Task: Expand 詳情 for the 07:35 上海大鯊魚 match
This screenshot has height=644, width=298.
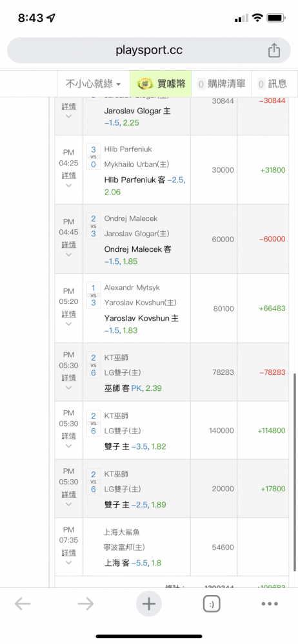Action: click(69, 553)
